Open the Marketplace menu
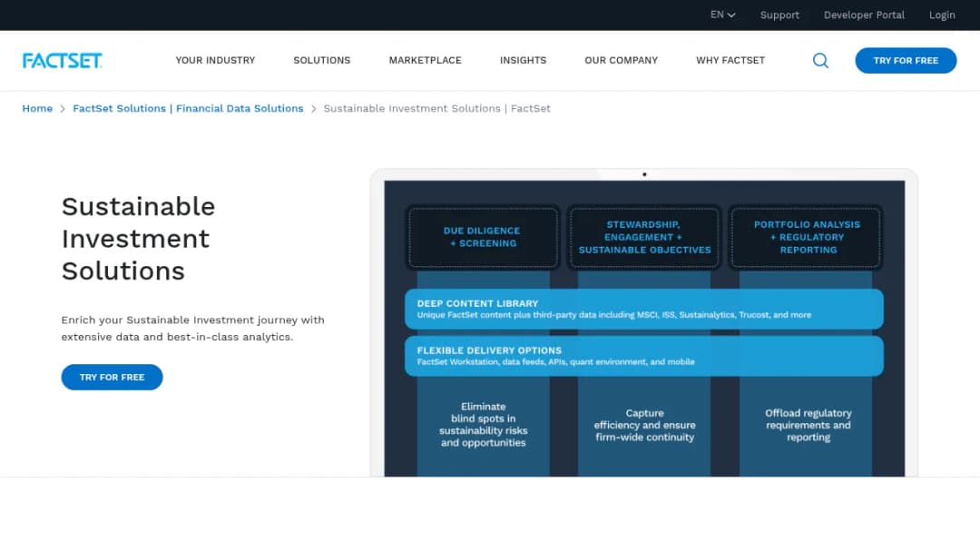Image resolution: width=980 pixels, height=552 pixels. [x=425, y=61]
